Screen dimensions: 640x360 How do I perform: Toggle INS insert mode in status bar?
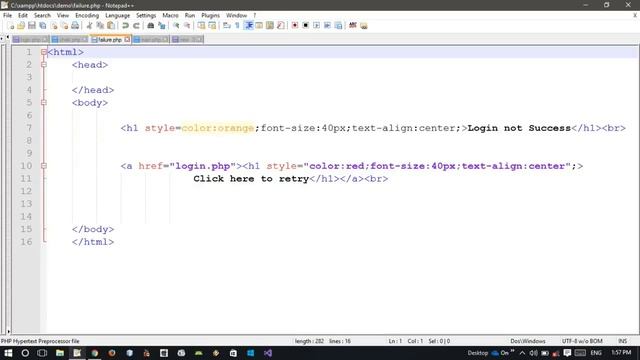[622, 341]
